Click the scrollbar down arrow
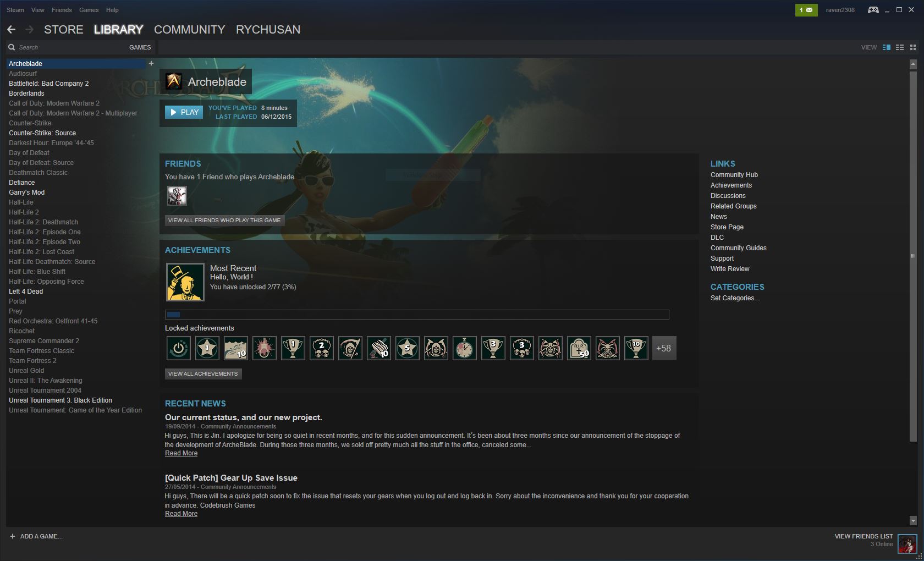The width and height of the screenshot is (924, 561). point(913,520)
